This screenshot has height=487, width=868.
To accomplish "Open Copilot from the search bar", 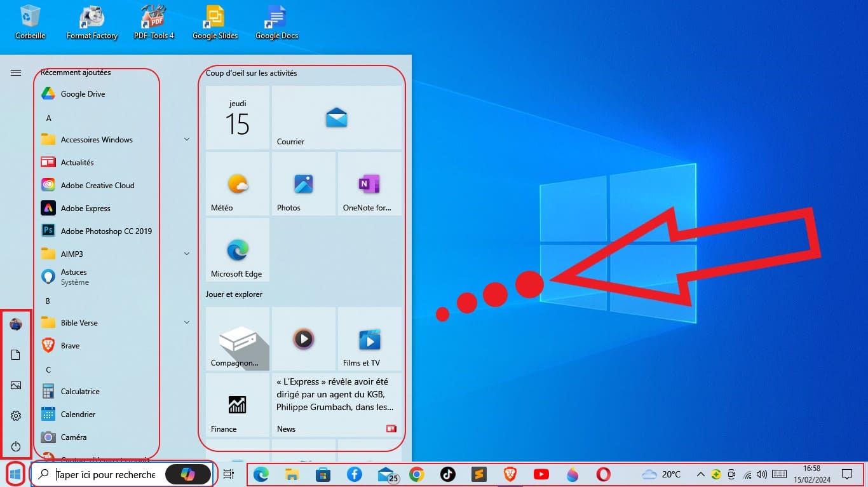I will [187, 474].
